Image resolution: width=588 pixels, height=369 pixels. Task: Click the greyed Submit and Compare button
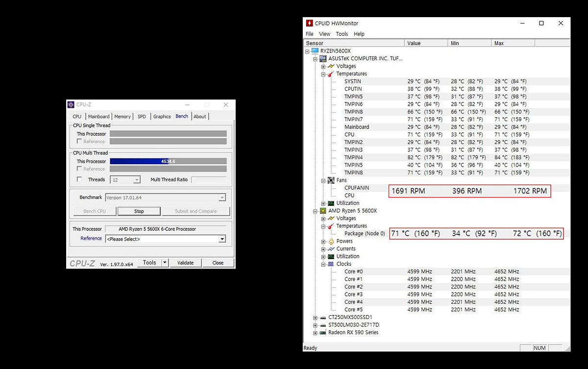(x=196, y=211)
